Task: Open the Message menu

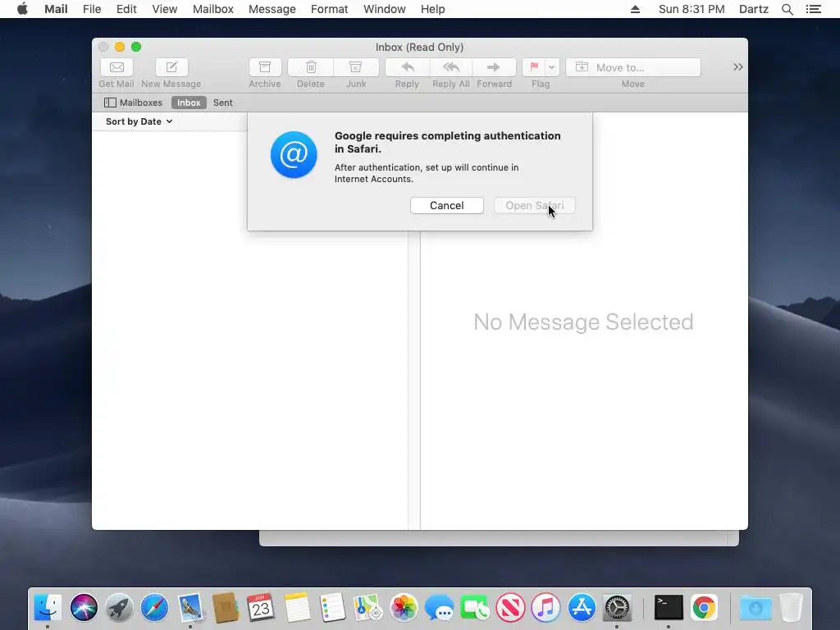Action: click(x=272, y=9)
